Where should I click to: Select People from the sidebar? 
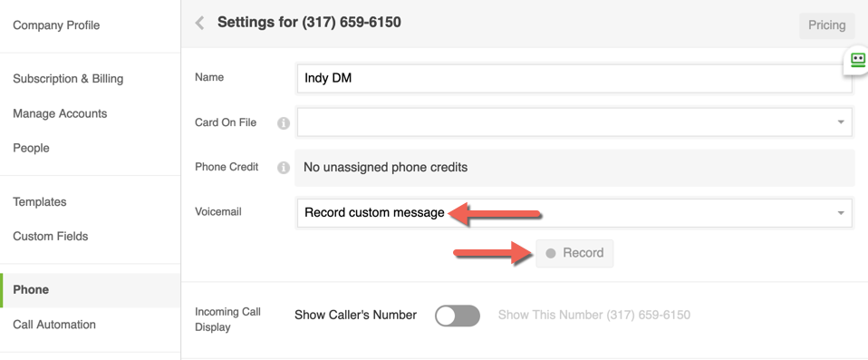tap(31, 148)
